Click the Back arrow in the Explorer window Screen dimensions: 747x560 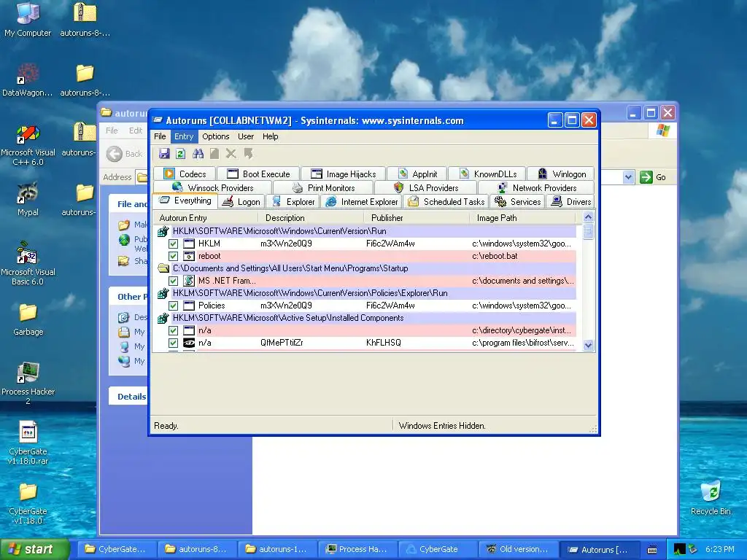pyautogui.click(x=115, y=154)
